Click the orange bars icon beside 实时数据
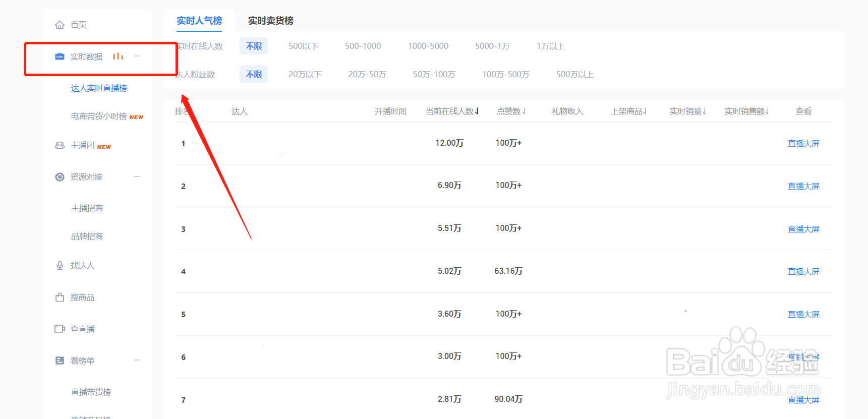This screenshot has height=419, width=868. click(x=118, y=56)
